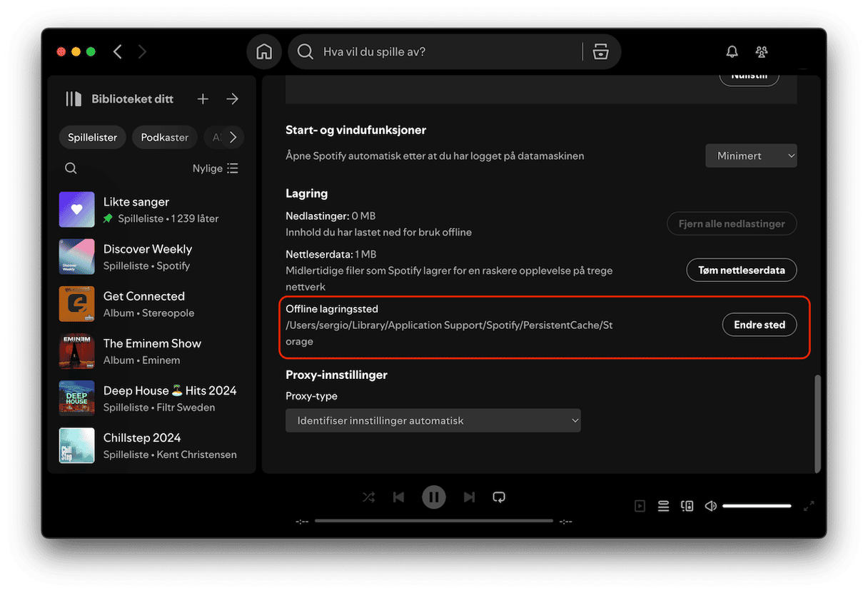Go back with the left chevron arrow

click(118, 51)
